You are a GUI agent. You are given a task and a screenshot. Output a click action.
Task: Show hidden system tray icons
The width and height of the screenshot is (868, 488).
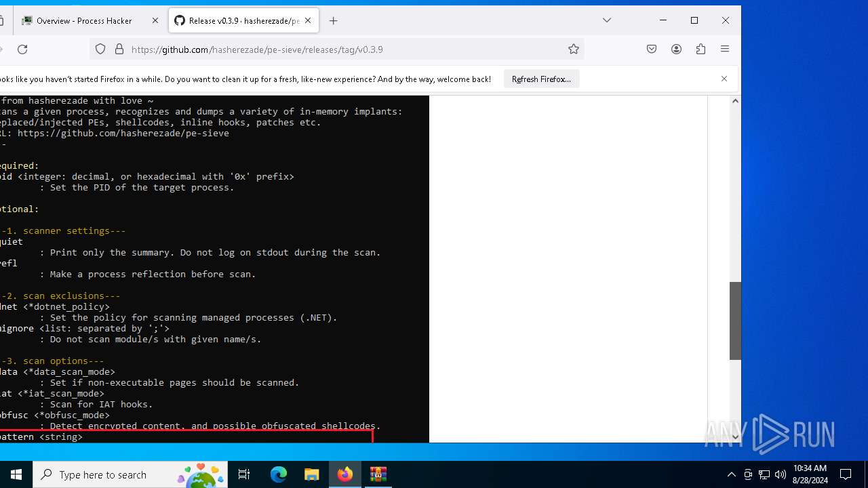click(731, 474)
